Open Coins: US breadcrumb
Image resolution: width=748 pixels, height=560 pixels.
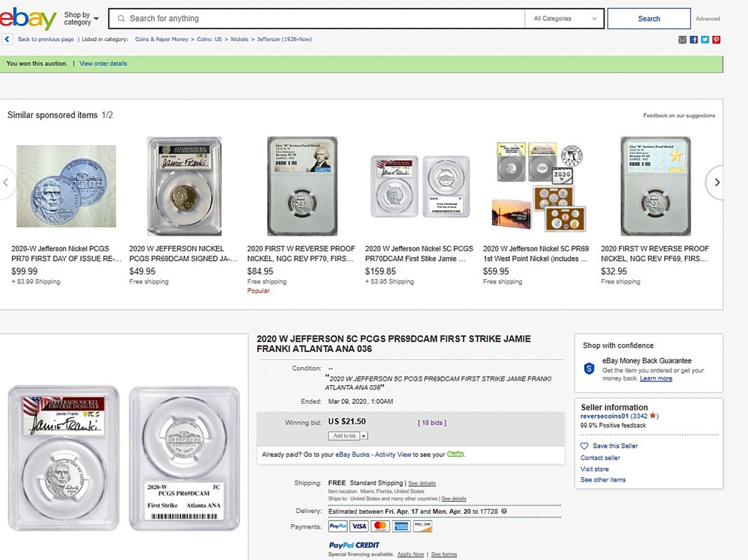click(209, 39)
